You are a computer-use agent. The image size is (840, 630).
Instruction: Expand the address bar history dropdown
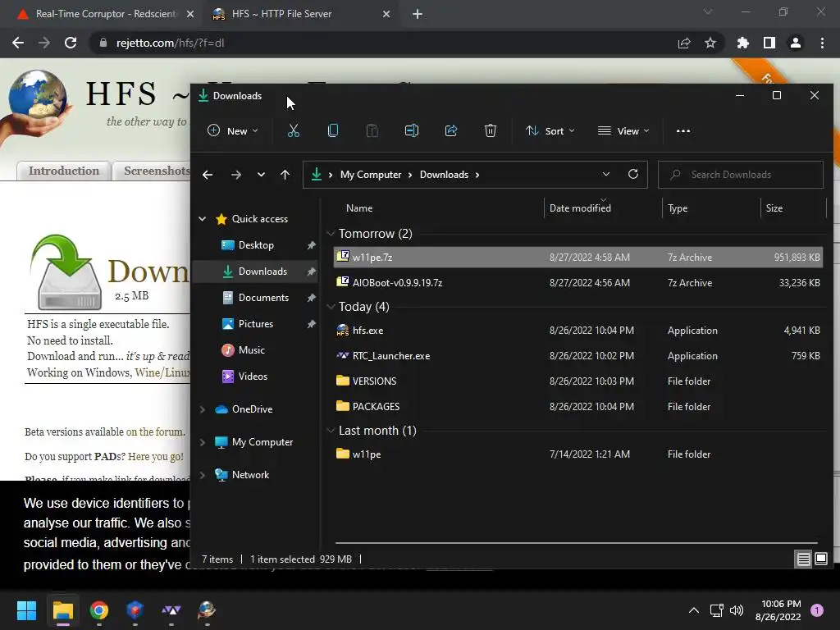coord(606,174)
